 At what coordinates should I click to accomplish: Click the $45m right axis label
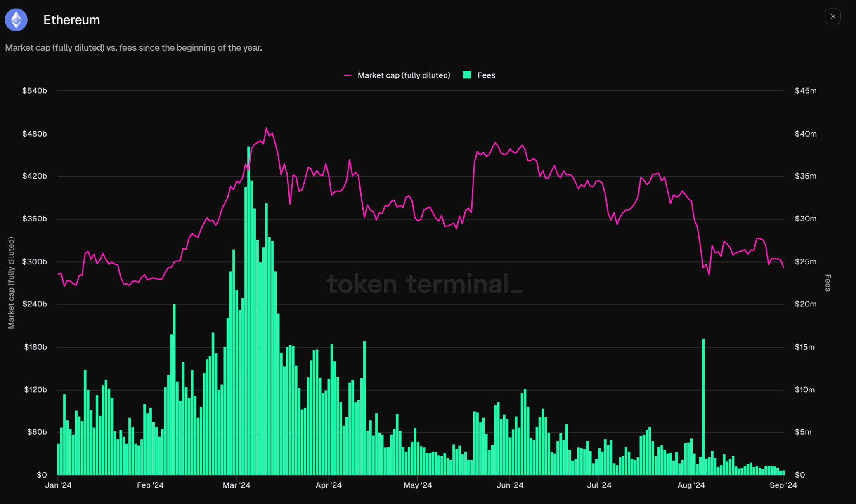coord(805,91)
